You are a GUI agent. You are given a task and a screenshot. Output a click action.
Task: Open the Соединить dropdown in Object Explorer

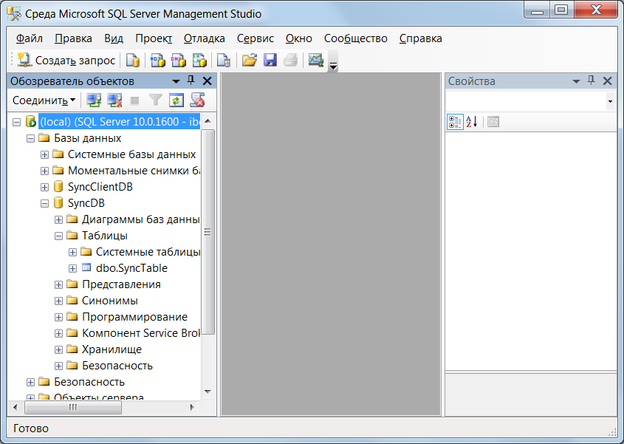[x=44, y=100]
